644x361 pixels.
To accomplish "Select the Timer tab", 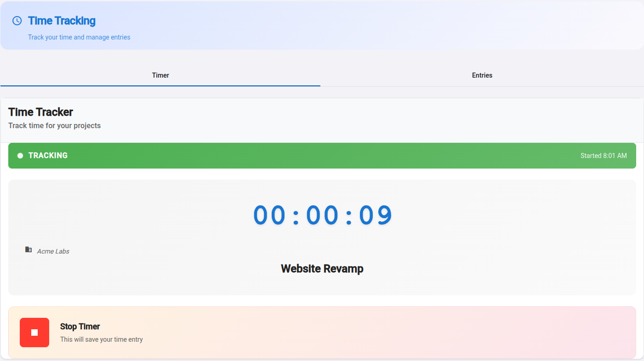I will (160, 75).
